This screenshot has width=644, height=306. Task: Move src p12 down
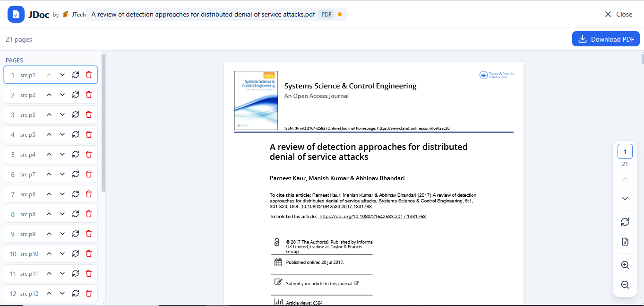(62, 293)
